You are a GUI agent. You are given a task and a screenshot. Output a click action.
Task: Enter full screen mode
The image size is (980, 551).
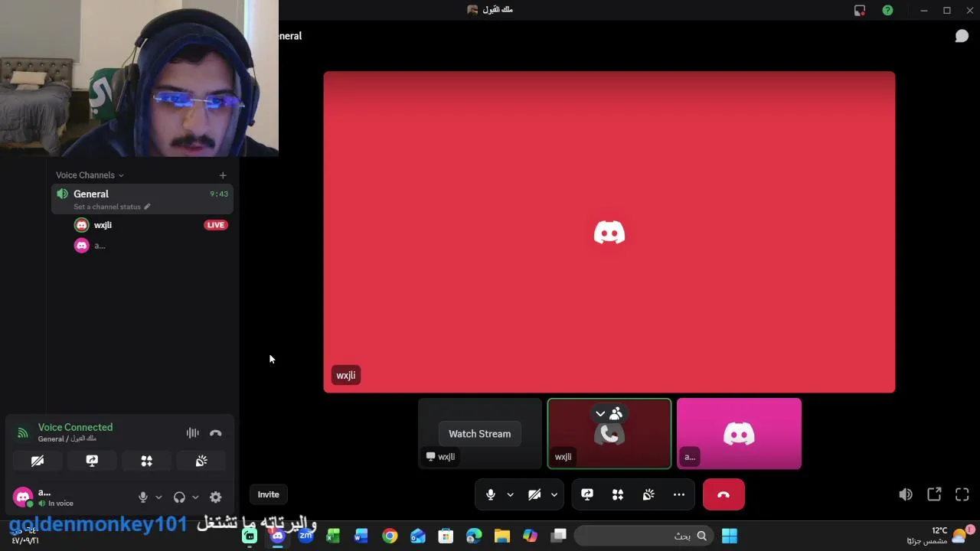[x=962, y=494]
